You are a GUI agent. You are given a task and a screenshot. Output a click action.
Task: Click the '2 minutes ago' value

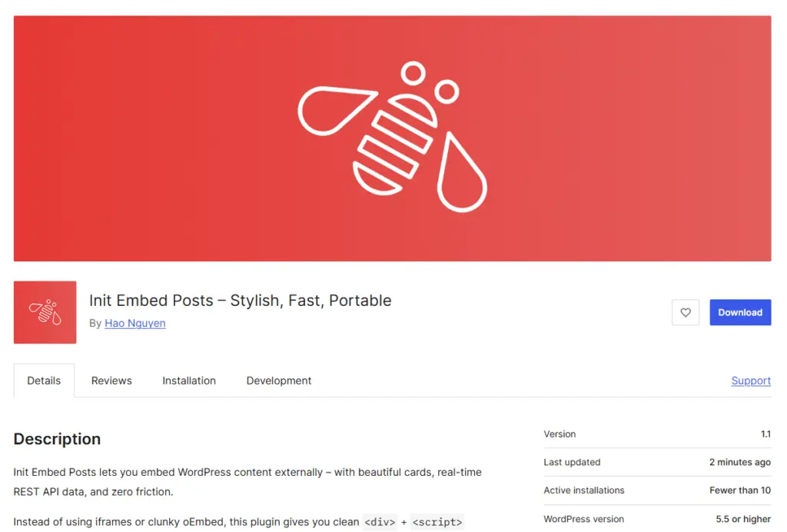[740, 462]
